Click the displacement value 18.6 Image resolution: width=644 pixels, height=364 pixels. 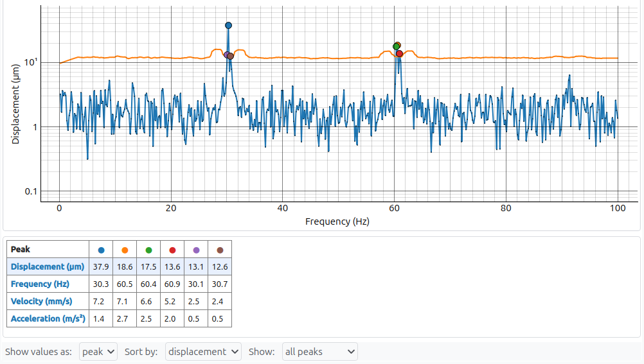tap(125, 267)
